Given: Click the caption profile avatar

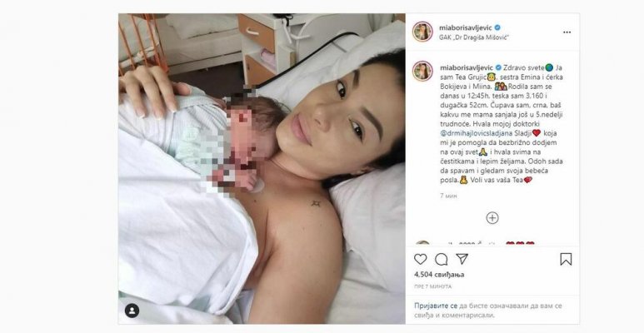Looking at the screenshot, I should click(422, 71).
